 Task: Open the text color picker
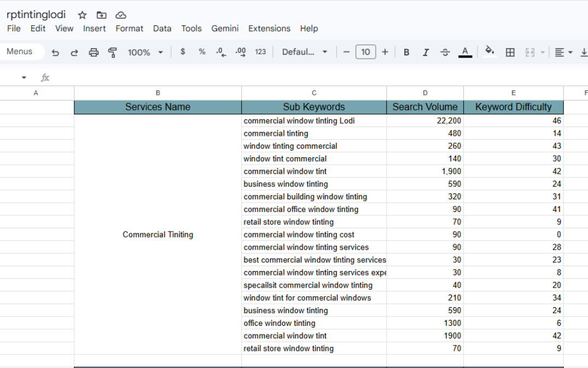pos(465,52)
